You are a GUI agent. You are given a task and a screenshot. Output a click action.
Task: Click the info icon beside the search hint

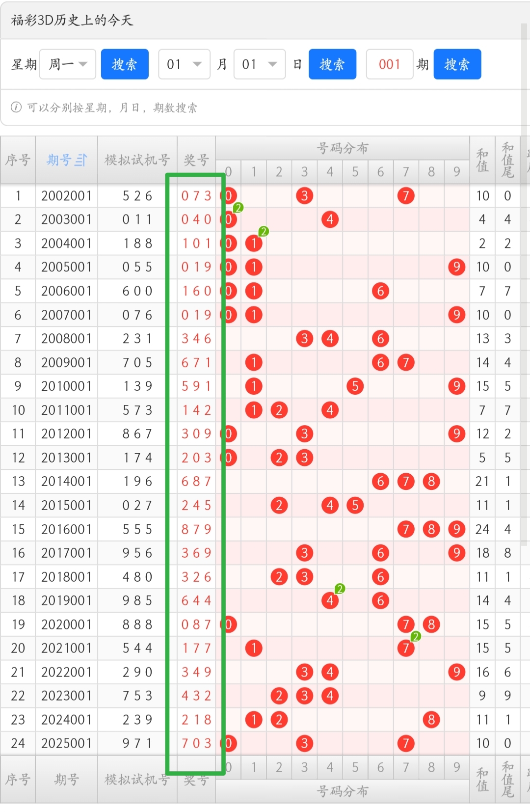tap(16, 107)
